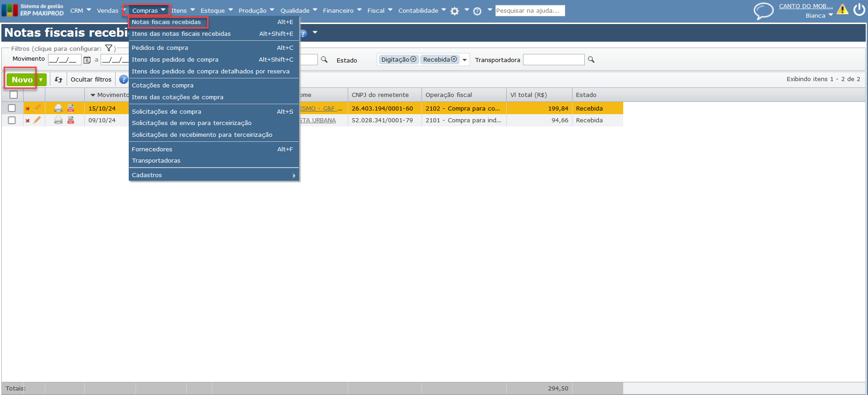Sort by CNPJ do remetente column header
This screenshot has height=395, width=868.
[384, 95]
